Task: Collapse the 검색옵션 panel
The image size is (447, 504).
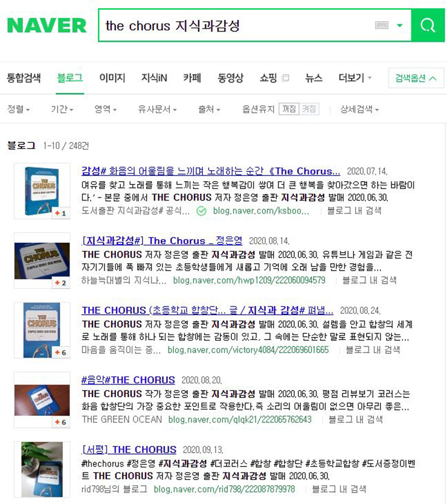Action: click(x=416, y=78)
